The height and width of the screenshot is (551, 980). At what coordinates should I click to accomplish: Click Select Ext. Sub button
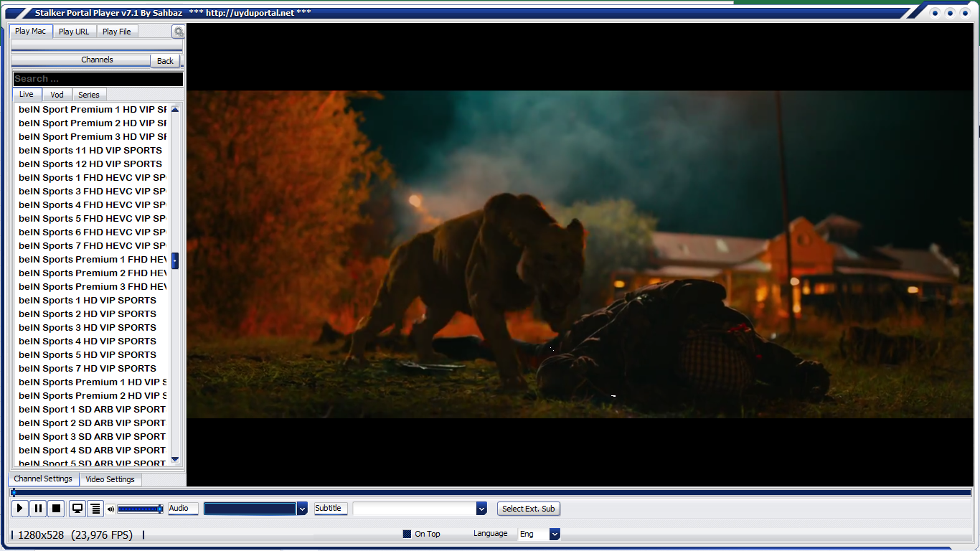point(528,509)
